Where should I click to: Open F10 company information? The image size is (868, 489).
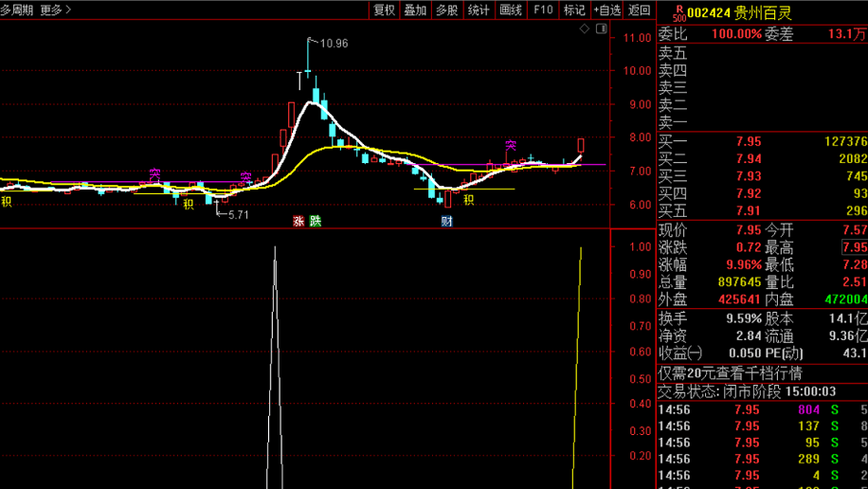point(543,10)
